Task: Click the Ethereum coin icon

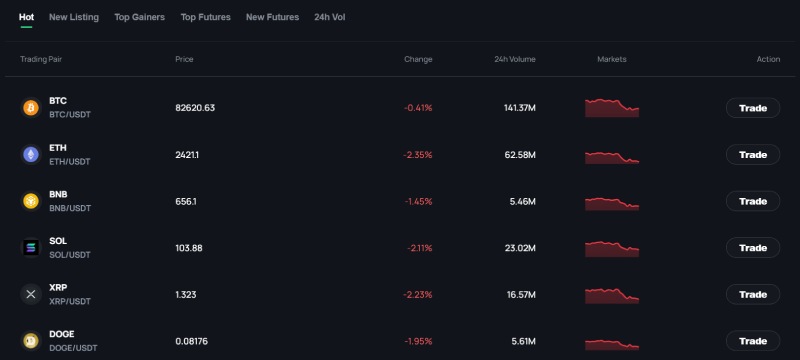Action: (x=31, y=155)
